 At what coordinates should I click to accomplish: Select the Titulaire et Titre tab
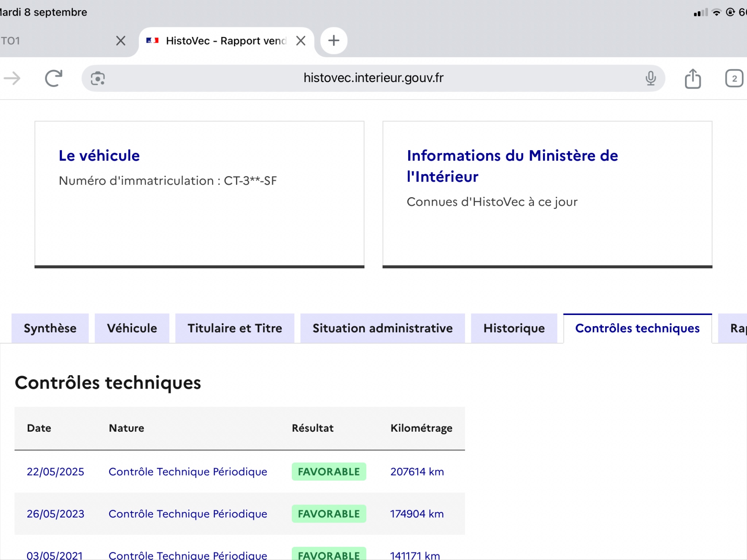(x=235, y=328)
